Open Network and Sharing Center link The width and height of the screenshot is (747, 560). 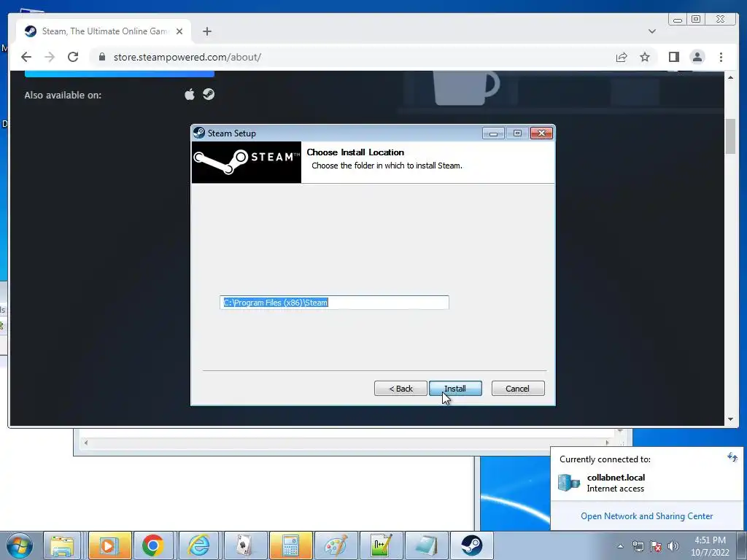pos(646,516)
